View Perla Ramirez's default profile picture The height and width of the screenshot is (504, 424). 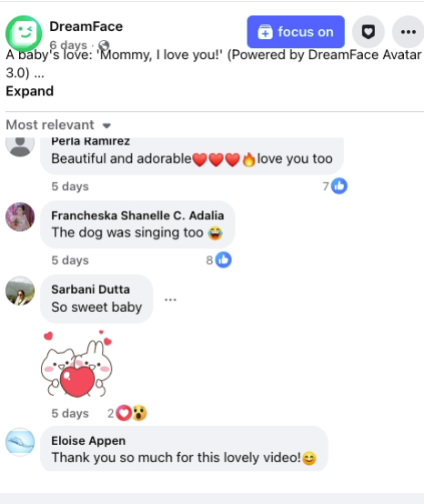tap(20, 146)
